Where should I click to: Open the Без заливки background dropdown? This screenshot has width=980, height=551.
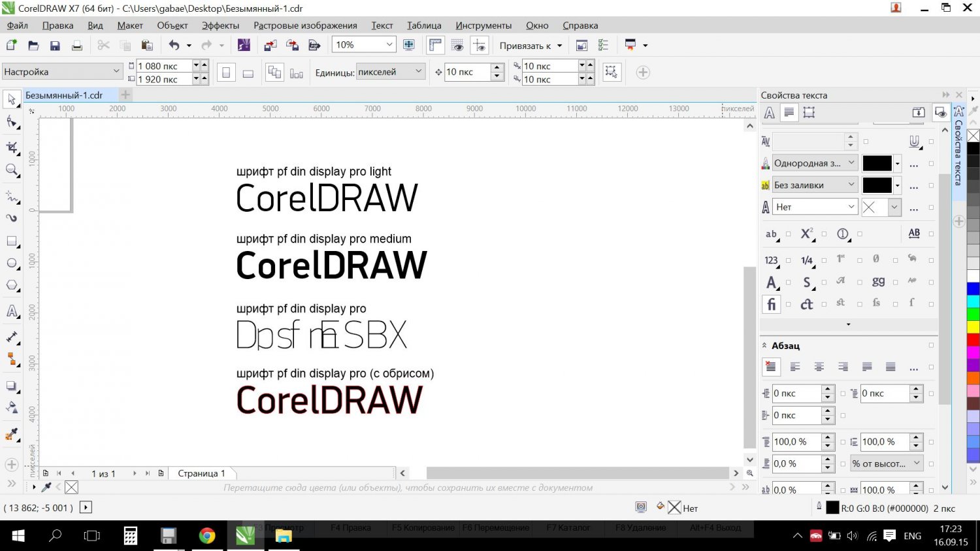815,185
